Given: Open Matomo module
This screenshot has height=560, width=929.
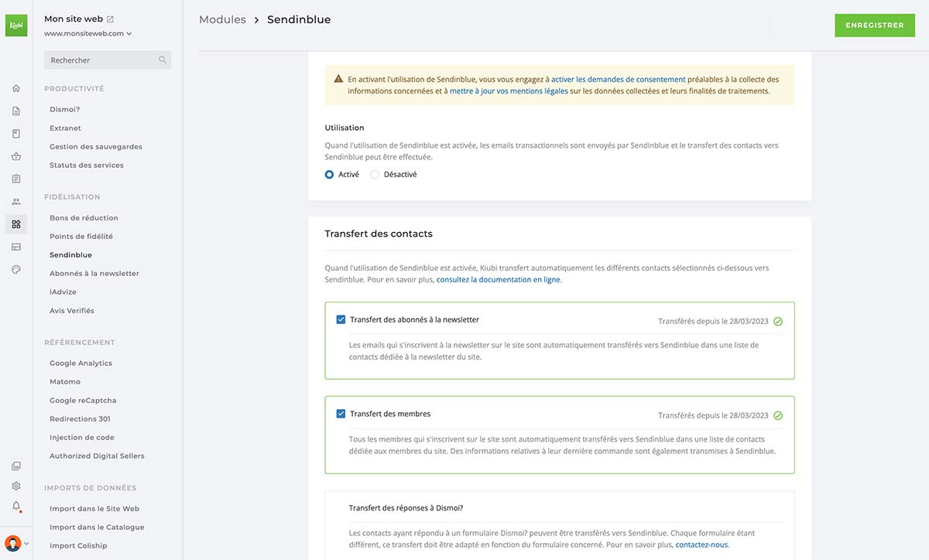Looking at the screenshot, I should [65, 382].
